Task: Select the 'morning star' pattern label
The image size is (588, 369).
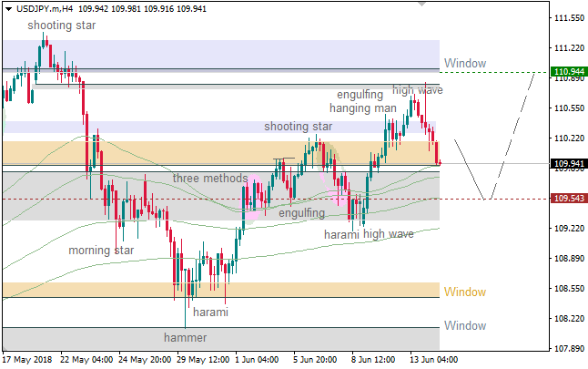Action: tap(101, 250)
